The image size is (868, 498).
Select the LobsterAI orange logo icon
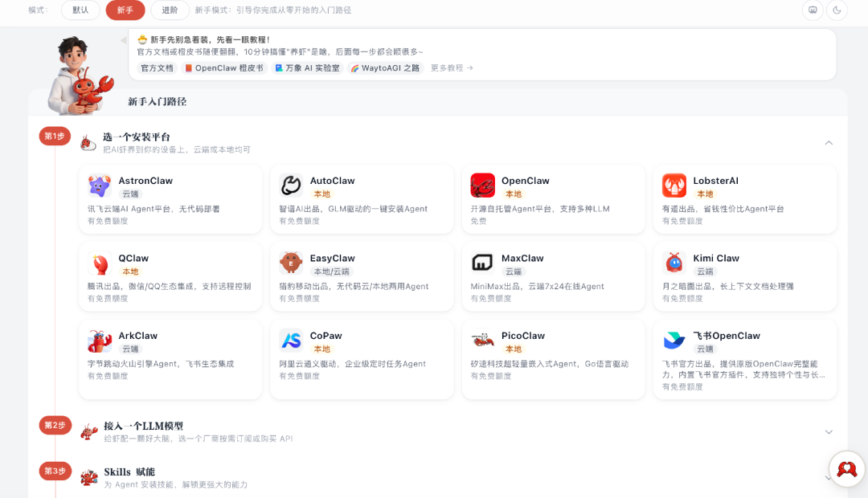tap(674, 186)
